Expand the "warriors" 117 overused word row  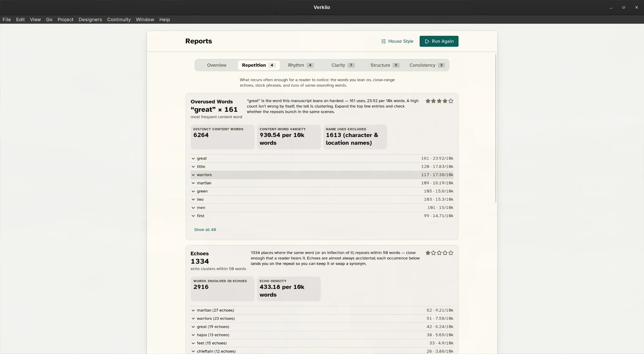322,175
